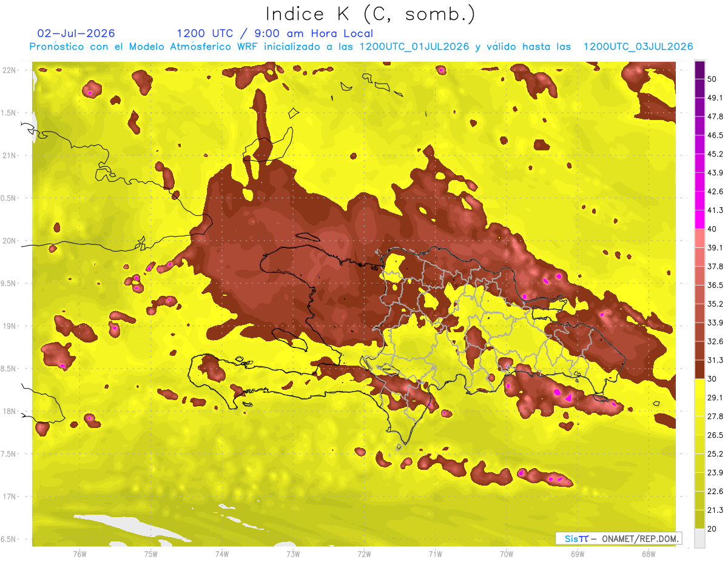The height and width of the screenshot is (562, 728).
Task: Click latitude label "22N"
Action: tap(9, 70)
